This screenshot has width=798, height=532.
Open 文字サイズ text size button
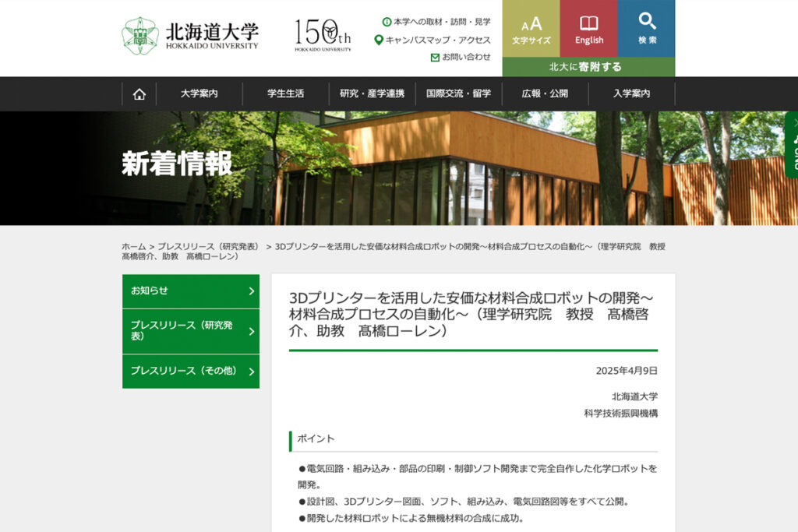click(531, 29)
